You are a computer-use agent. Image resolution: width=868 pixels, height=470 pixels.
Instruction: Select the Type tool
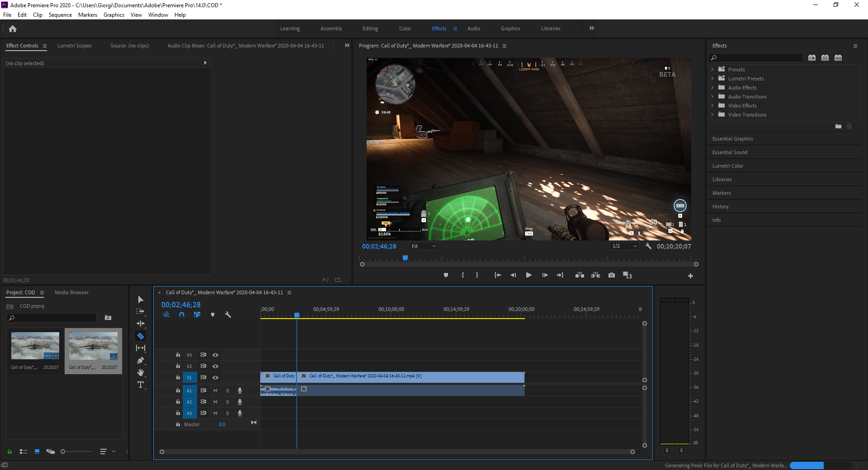point(141,385)
